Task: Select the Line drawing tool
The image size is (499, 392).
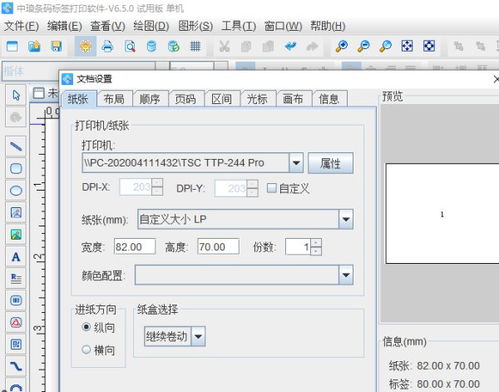Action: tap(16, 146)
